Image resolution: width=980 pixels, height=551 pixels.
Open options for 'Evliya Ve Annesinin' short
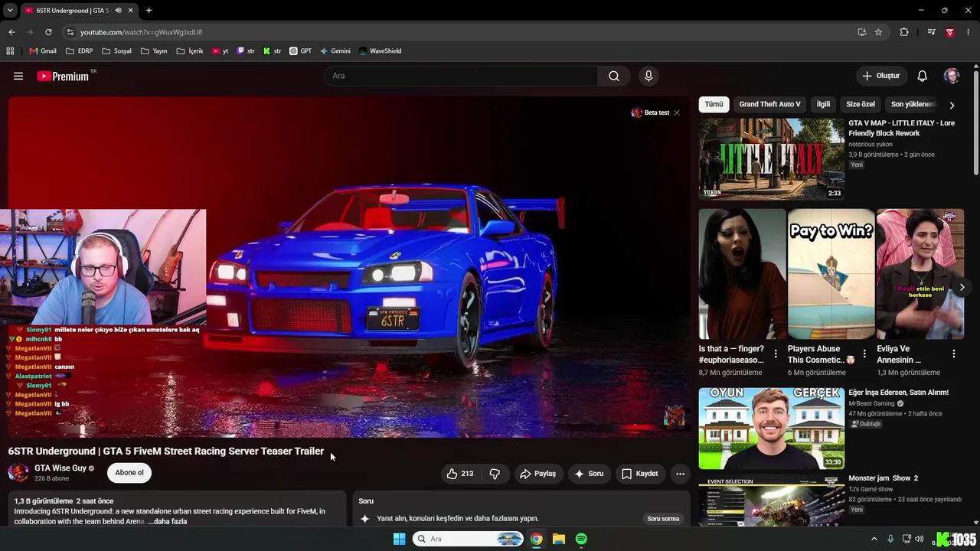point(954,354)
